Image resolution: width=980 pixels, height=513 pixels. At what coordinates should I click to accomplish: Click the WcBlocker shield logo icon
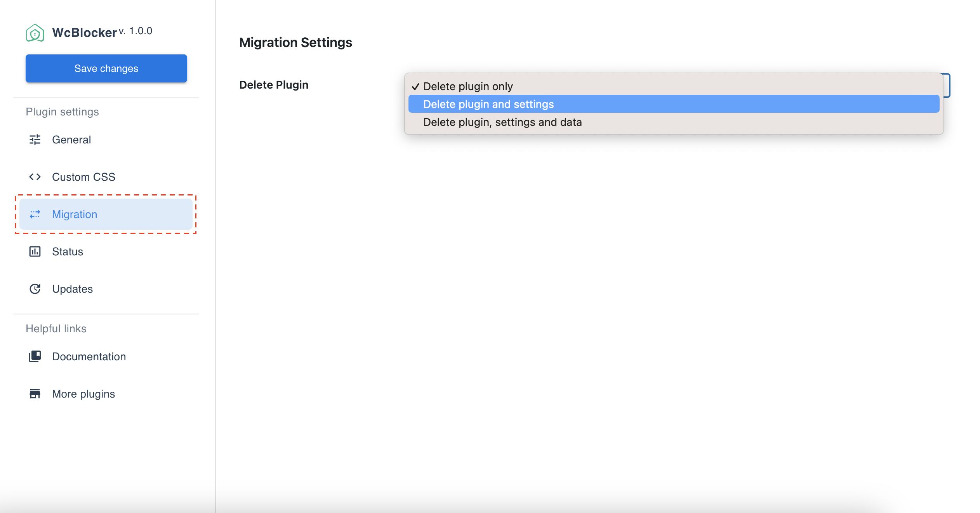[35, 33]
